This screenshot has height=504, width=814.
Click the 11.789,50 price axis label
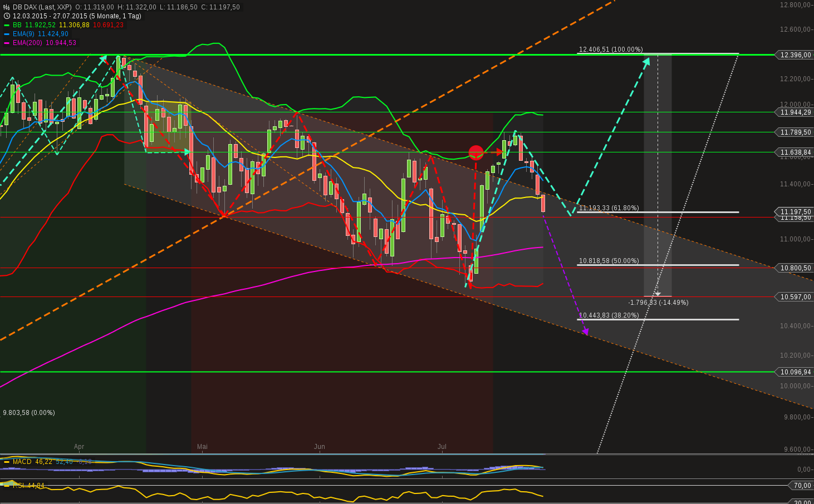[795, 132]
